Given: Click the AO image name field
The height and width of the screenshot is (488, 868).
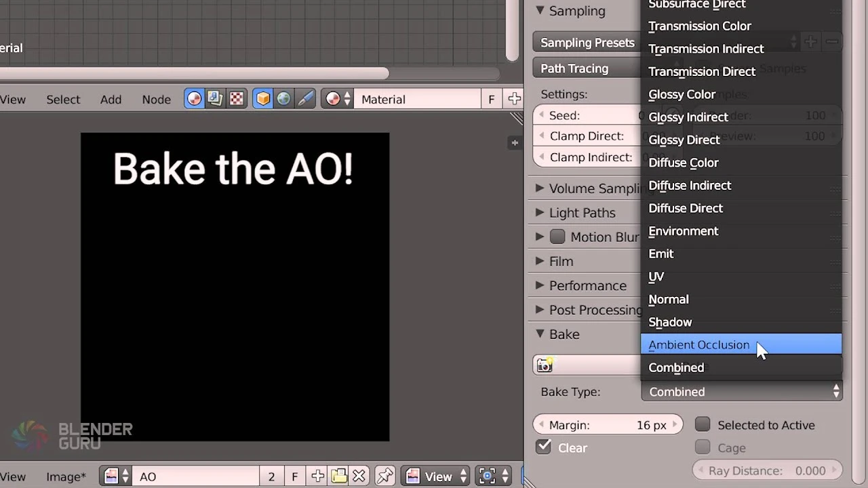Looking at the screenshot, I should tap(196, 476).
